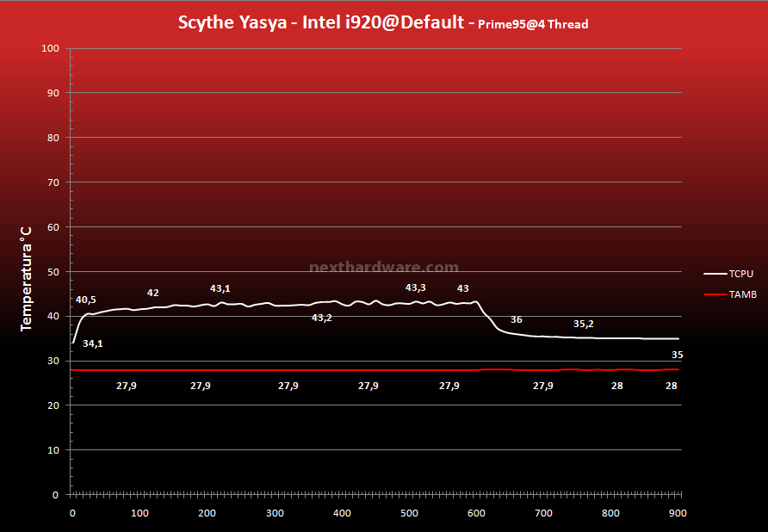This screenshot has width=768, height=532.
Task: Click the y-axis value 0
Action: pyautogui.click(x=56, y=495)
